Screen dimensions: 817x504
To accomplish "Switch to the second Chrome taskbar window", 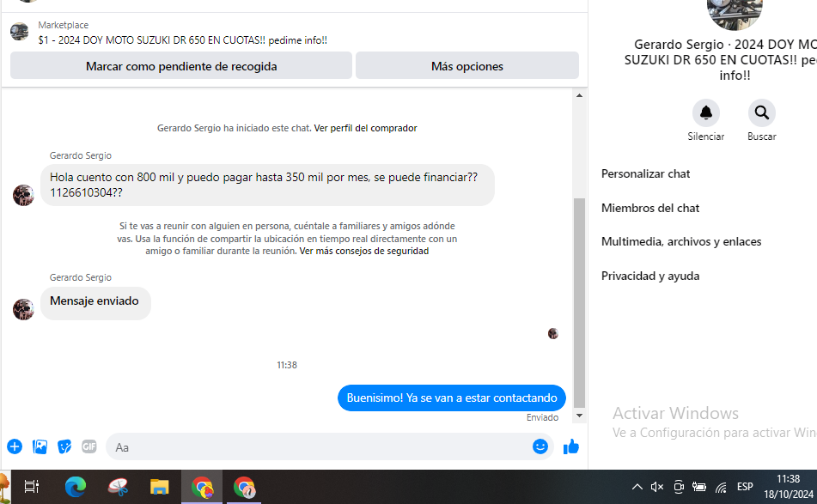I will tap(244, 488).
